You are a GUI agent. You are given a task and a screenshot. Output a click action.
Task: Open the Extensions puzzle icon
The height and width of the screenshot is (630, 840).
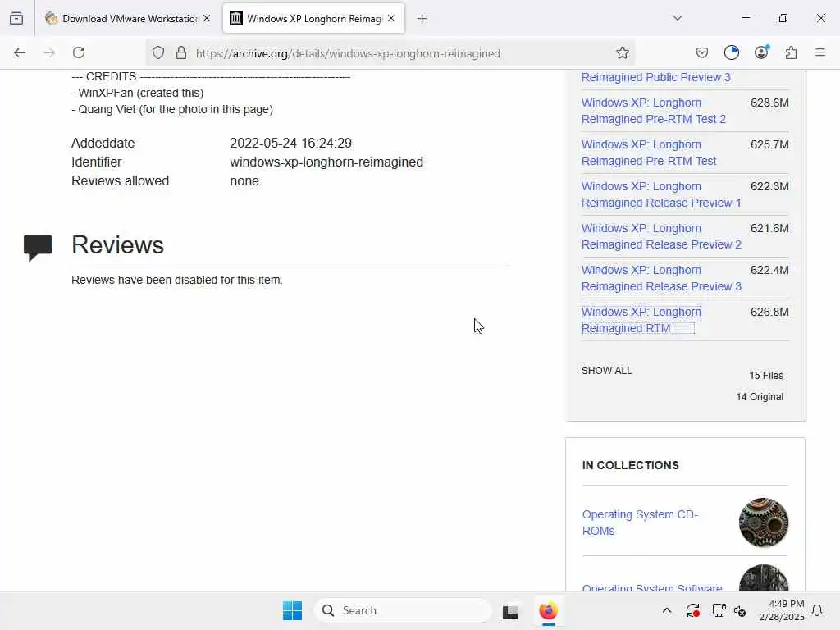pyautogui.click(x=791, y=52)
